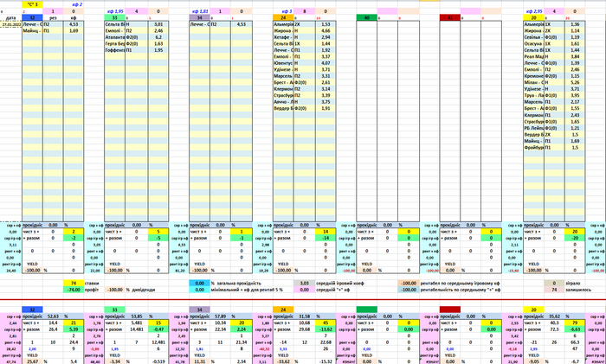The image size is (606, 364).
Task: Select coefficient 6,2 in block 33
Action: pyautogui.click(x=158, y=37)
